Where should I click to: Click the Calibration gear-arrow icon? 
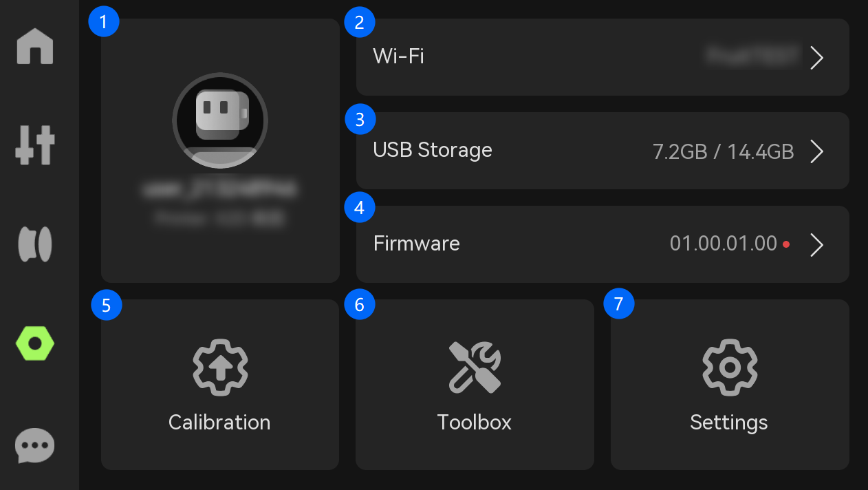[x=220, y=366]
